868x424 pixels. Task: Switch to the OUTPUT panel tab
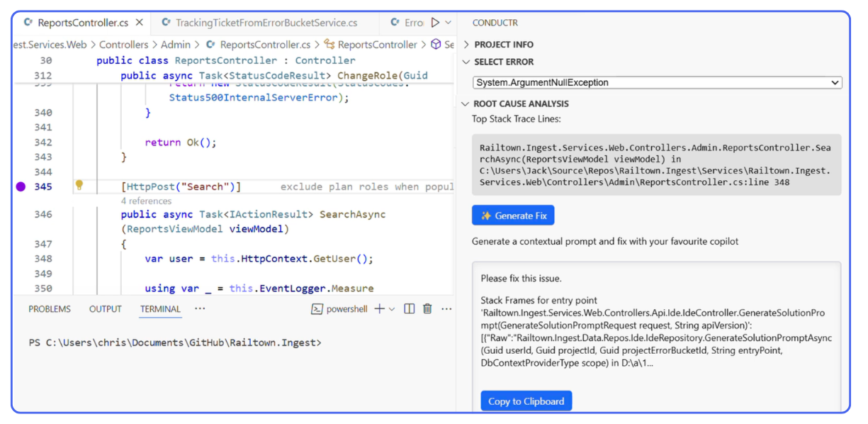[x=106, y=309]
